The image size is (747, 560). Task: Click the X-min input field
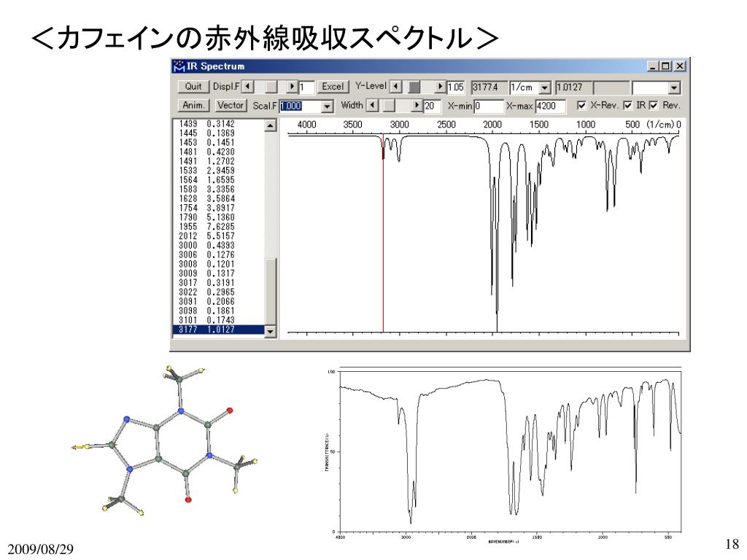(488, 106)
